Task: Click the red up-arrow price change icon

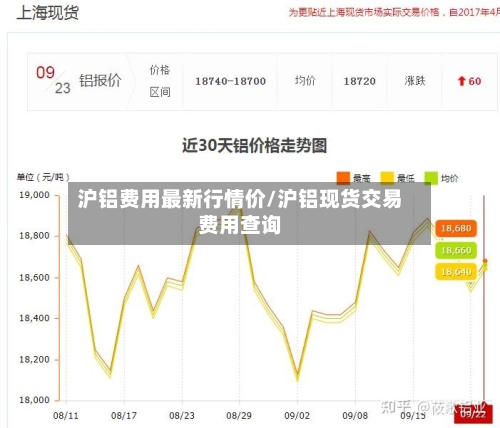Action: 461,81
